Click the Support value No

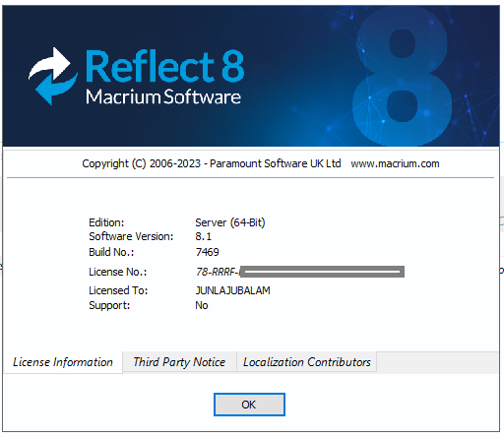202,305
